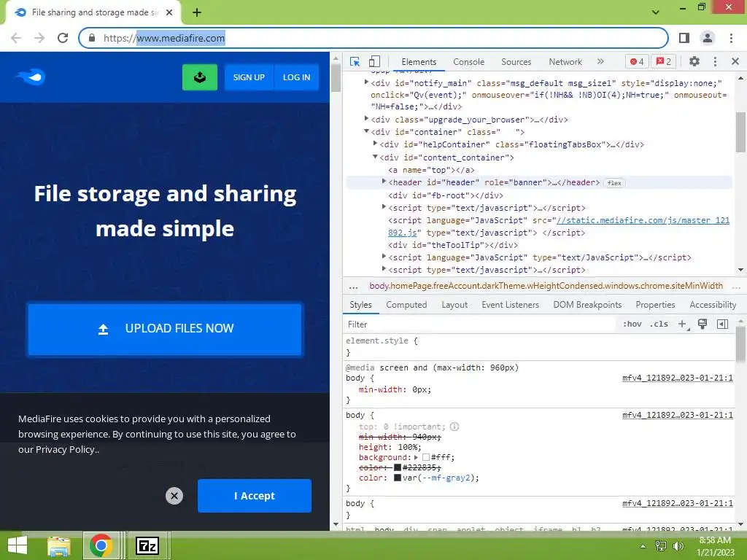Click the Chrome side panel icon
Screen dimensions: 747x560
click(684, 38)
